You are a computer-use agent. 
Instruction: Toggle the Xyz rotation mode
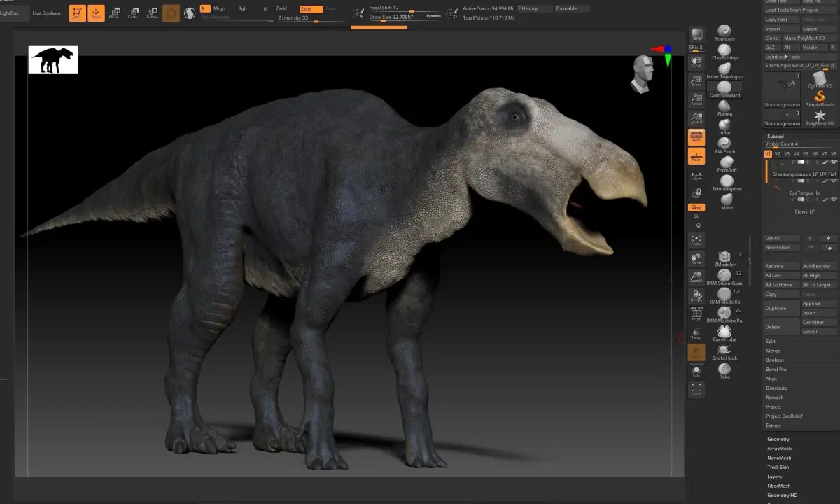pos(696,207)
